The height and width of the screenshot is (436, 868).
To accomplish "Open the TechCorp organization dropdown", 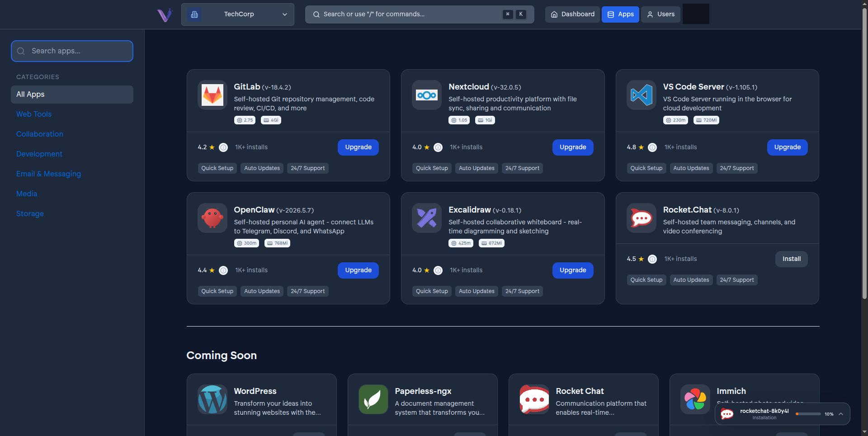I will (x=238, y=14).
